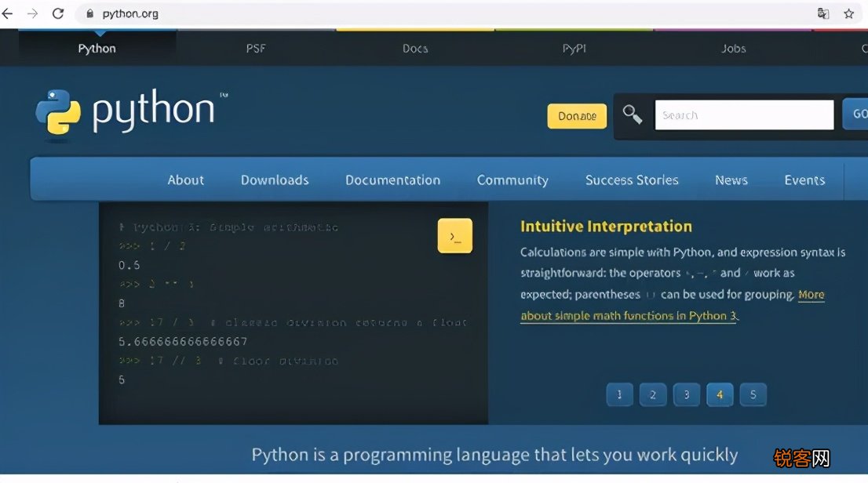Open 'More about simple math functions' link

pos(672,305)
